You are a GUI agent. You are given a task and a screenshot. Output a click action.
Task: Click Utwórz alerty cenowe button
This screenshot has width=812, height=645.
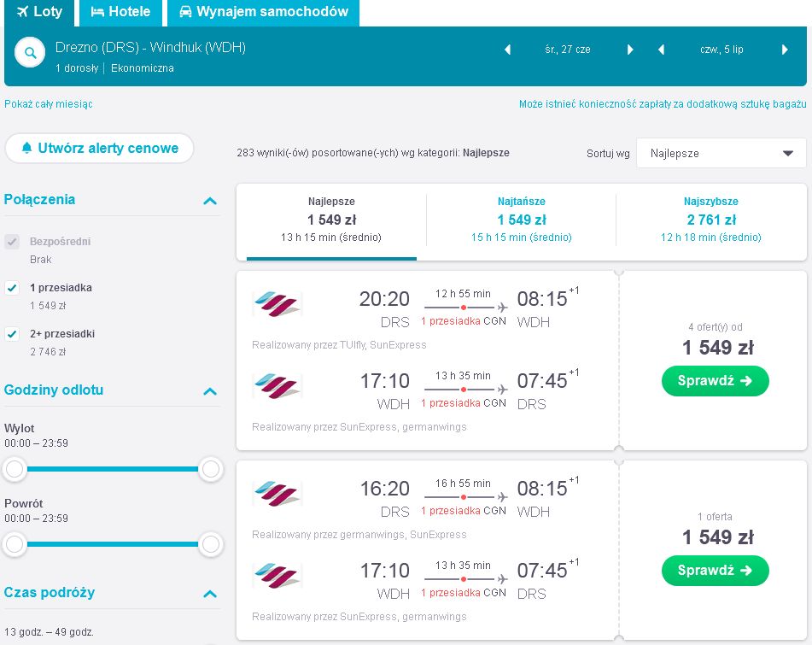[99, 148]
